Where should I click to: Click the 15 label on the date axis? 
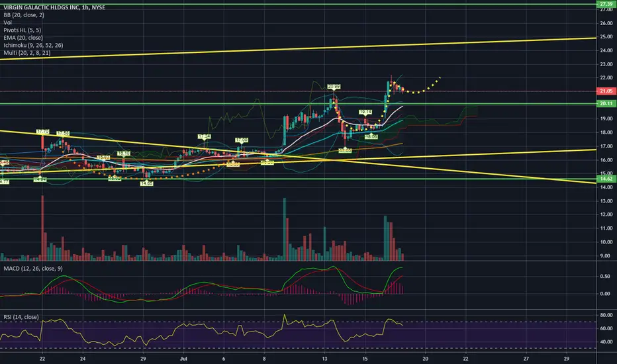(x=365, y=359)
